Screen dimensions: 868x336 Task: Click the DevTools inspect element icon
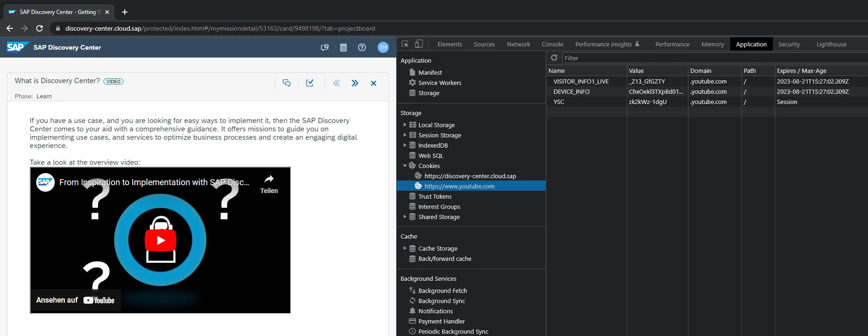405,44
